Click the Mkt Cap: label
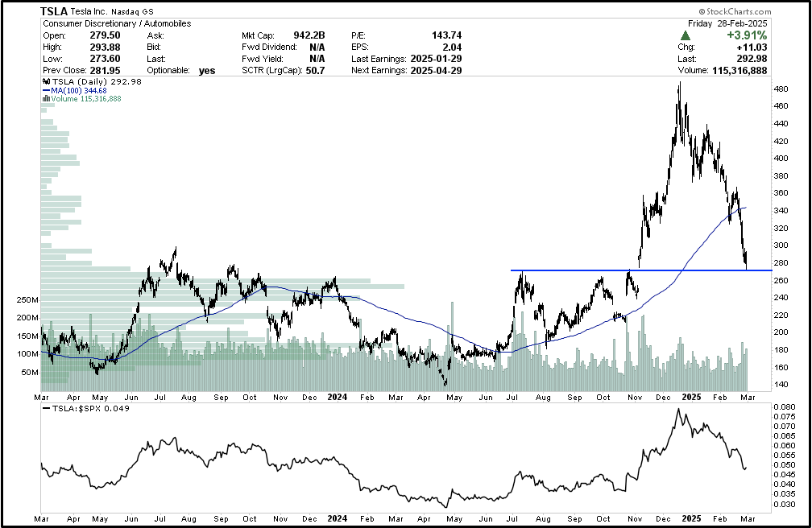This screenshot has width=812, height=528. pyautogui.click(x=258, y=35)
